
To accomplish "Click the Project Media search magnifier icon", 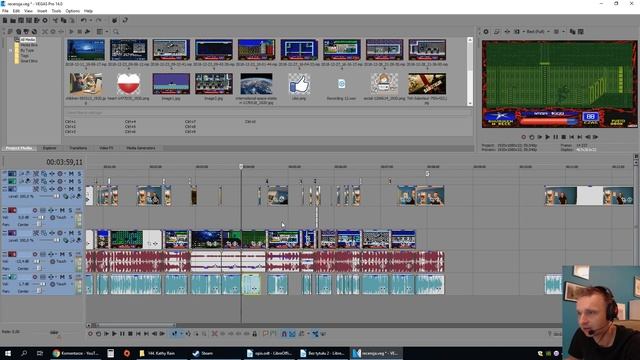I will coord(116,31).
